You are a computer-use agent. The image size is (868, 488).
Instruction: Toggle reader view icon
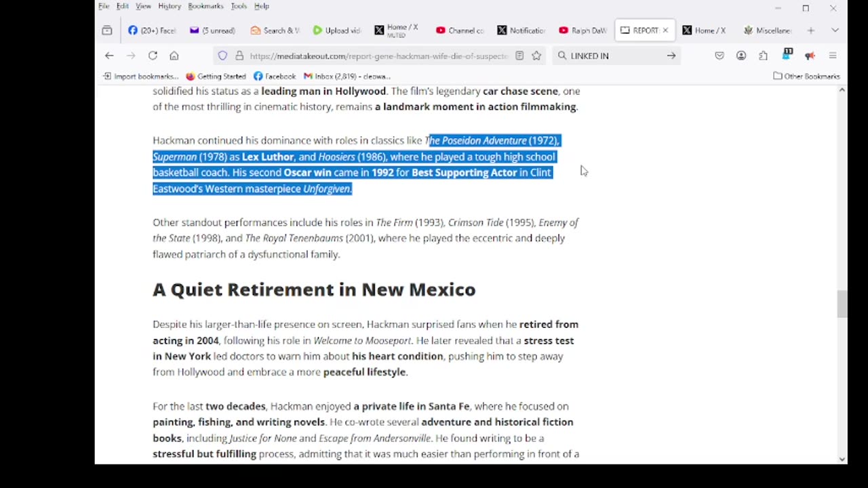pyautogui.click(x=519, y=56)
